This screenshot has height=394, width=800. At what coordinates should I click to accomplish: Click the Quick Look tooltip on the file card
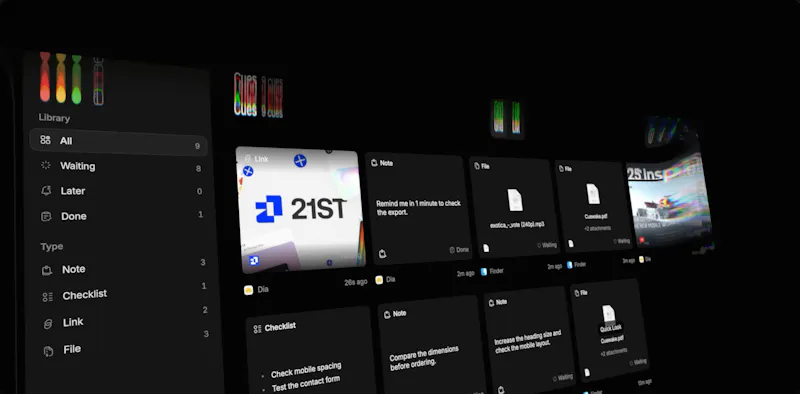coord(610,328)
